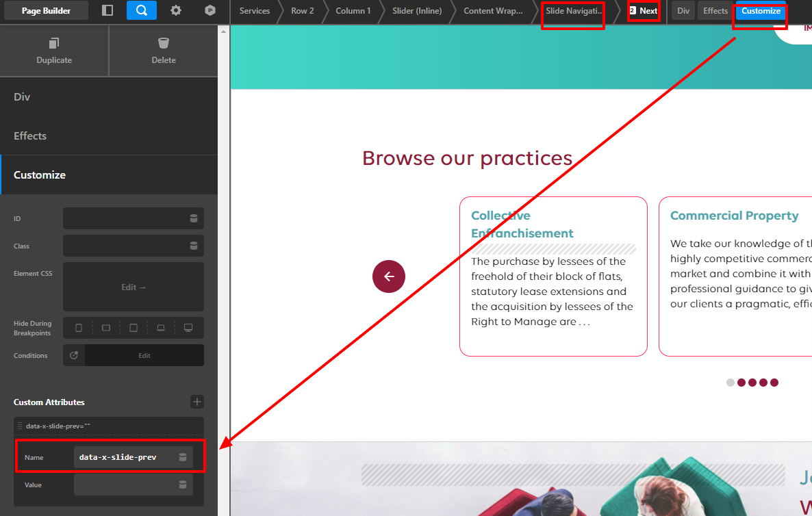Image resolution: width=812 pixels, height=516 pixels.
Task: Click the Delete trash icon button
Action: (164, 51)
